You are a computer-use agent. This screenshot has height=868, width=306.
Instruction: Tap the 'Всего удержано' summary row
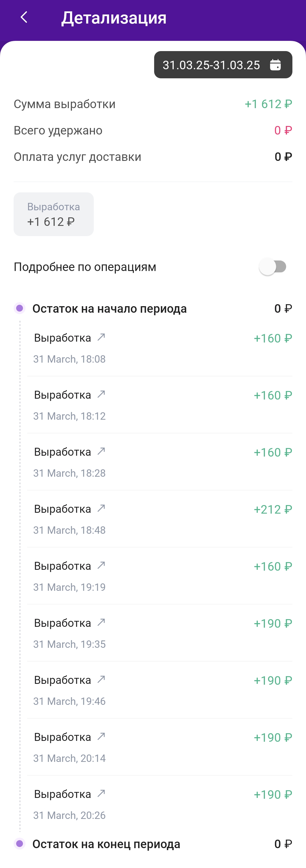pyautogui.click(x=153, y=131)
